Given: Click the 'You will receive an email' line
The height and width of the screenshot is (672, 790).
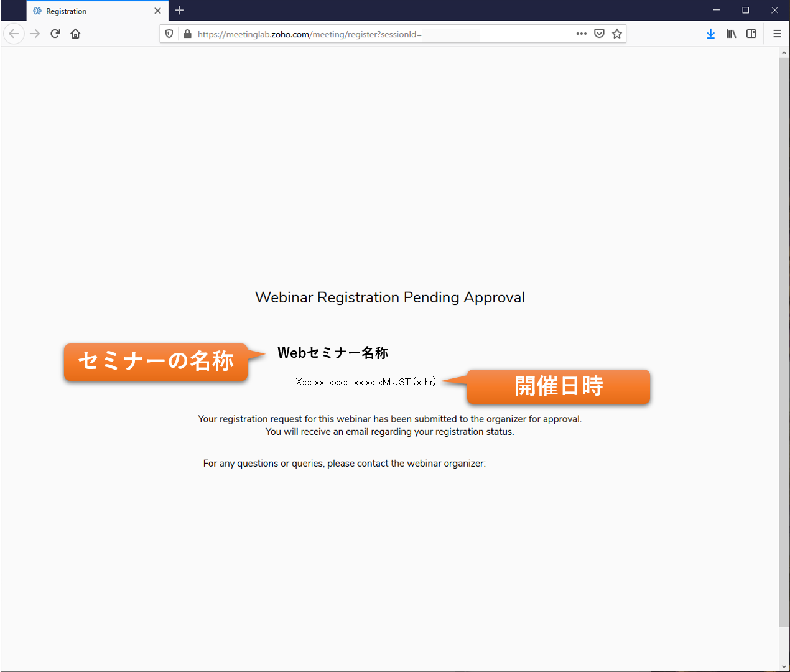Looking at the screenshot, I should pyautogui.click(x=390, y=432).
